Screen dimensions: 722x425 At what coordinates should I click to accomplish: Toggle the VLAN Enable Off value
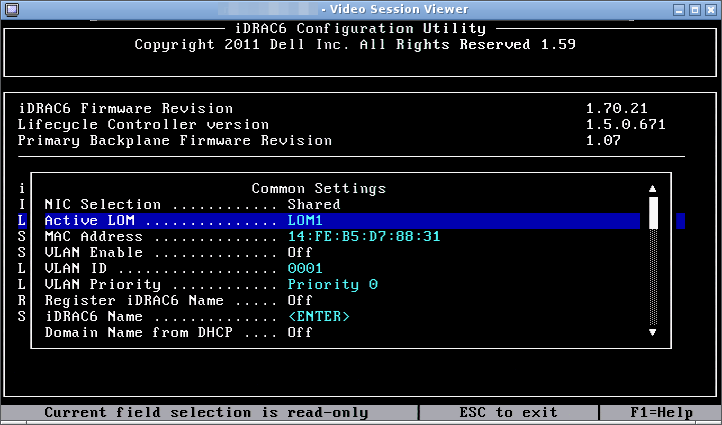click(300, 252)
